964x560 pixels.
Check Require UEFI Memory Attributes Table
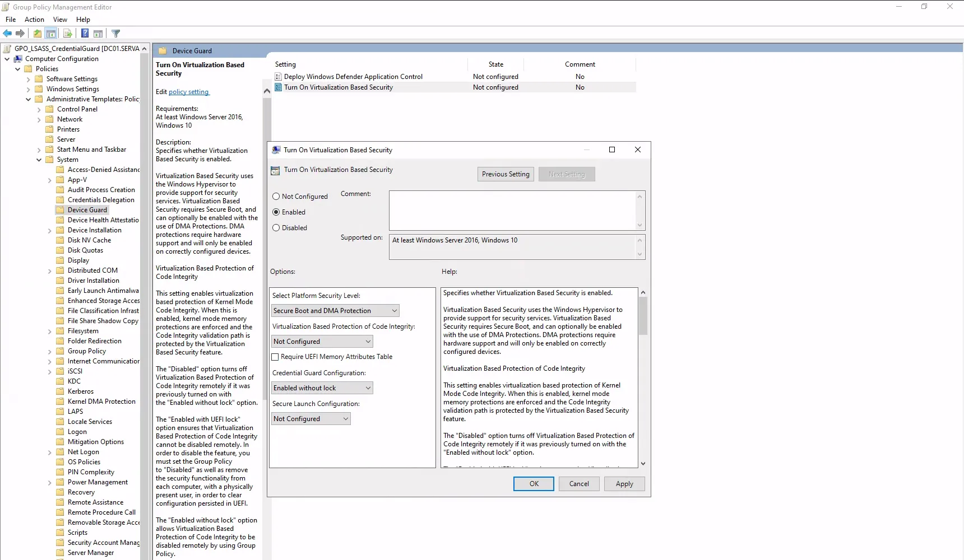(x=275, y=357)
